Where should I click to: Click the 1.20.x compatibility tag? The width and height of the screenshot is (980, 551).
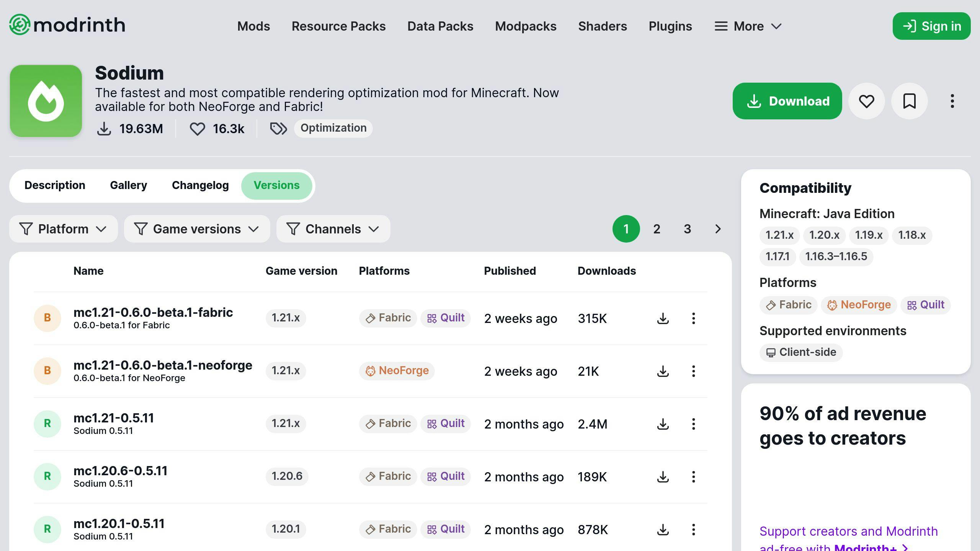pos(824,235)
